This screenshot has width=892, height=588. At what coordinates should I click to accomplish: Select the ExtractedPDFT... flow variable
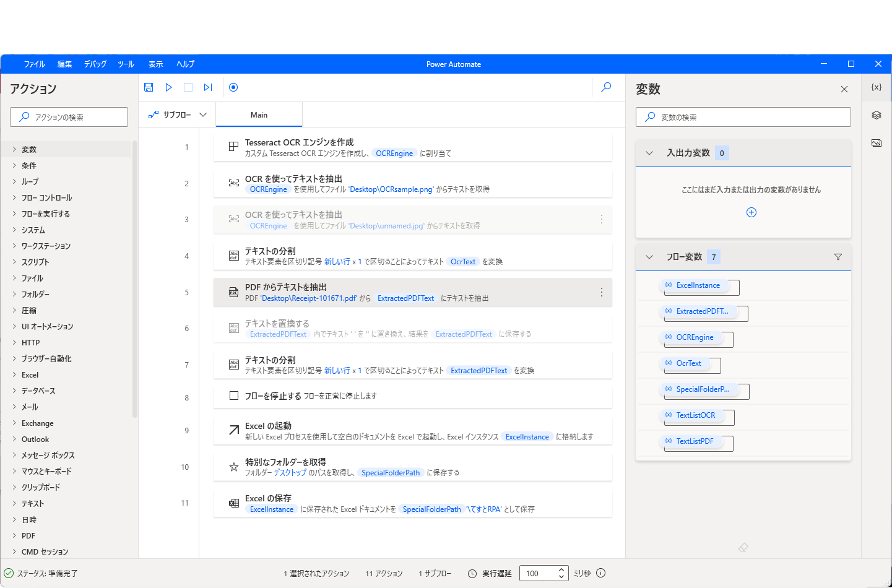(x=698, y=311)
